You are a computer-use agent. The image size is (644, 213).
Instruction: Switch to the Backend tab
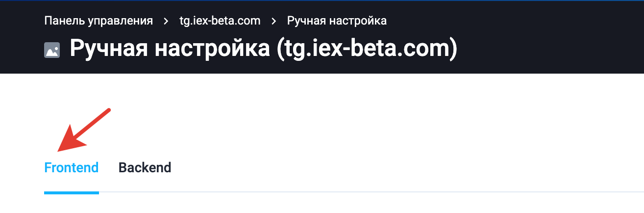(x=145, y=168)
